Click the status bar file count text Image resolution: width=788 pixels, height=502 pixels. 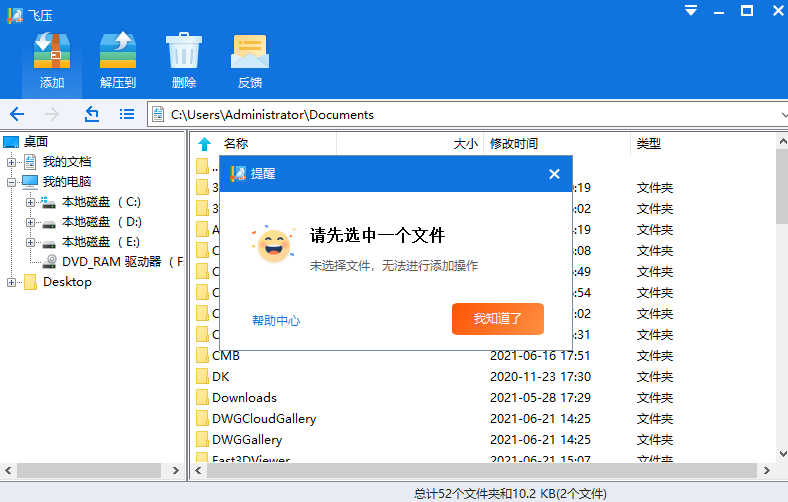[510, 494]
